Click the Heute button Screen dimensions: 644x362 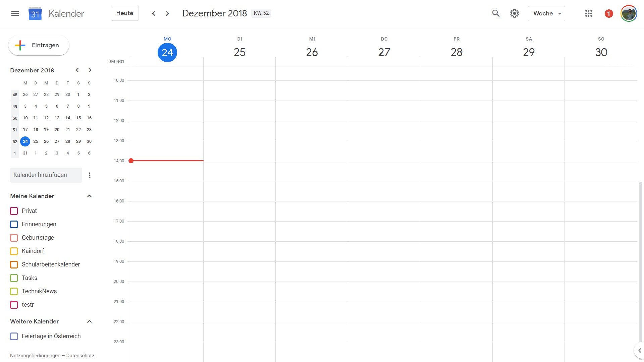(x=125, y=13)
